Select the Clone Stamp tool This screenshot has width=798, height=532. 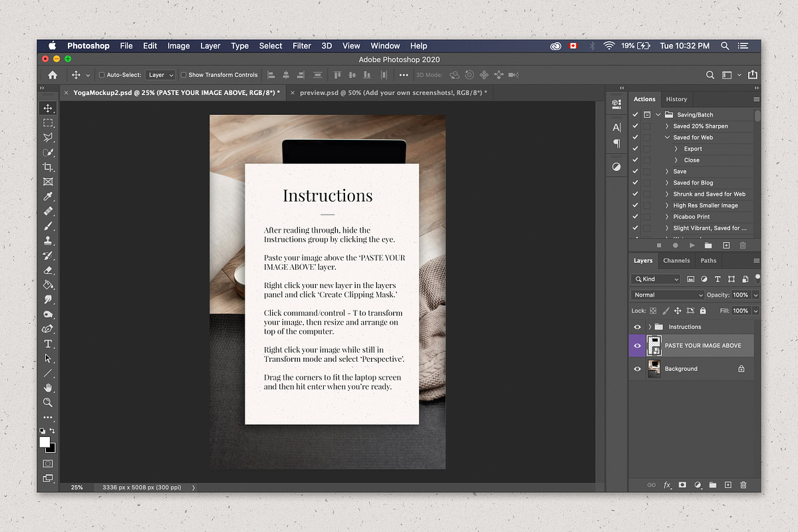pyautogui.click(x=48, y=241)
